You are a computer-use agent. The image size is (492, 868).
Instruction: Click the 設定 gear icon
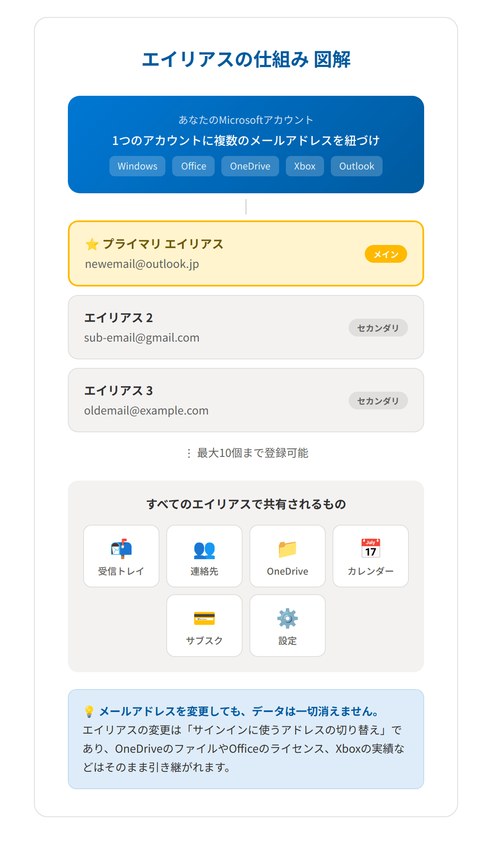click(288, 618)
